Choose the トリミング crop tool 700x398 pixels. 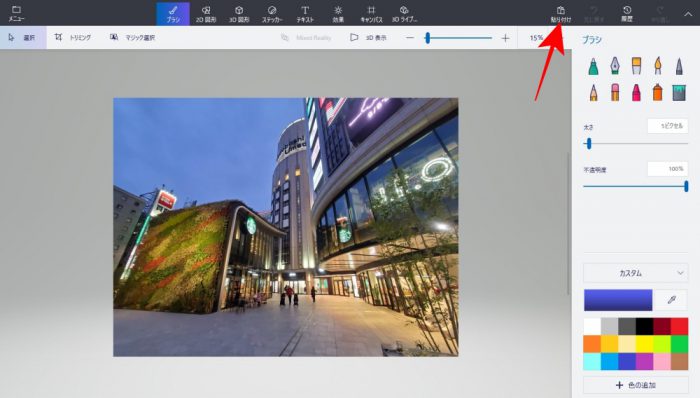(73, 37)
